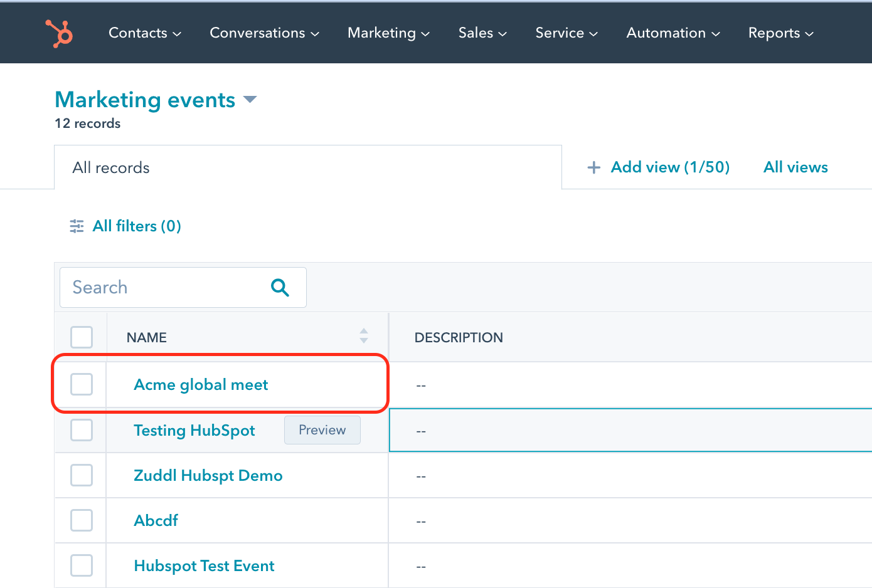The height and width of the screenshot is (588, 872).
Task: Tick the Hubspot Test Event checkbox
Action: [82, 565]
